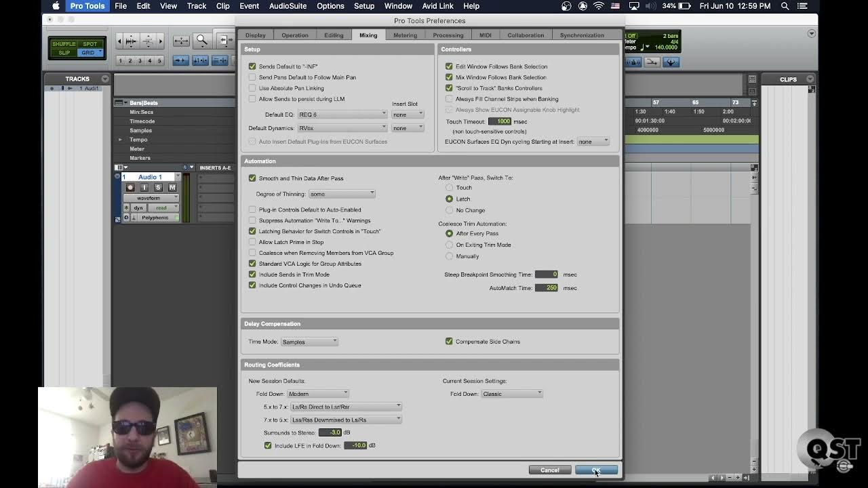Click the audio waveform zoom button
868x488 pixels.
132,41
